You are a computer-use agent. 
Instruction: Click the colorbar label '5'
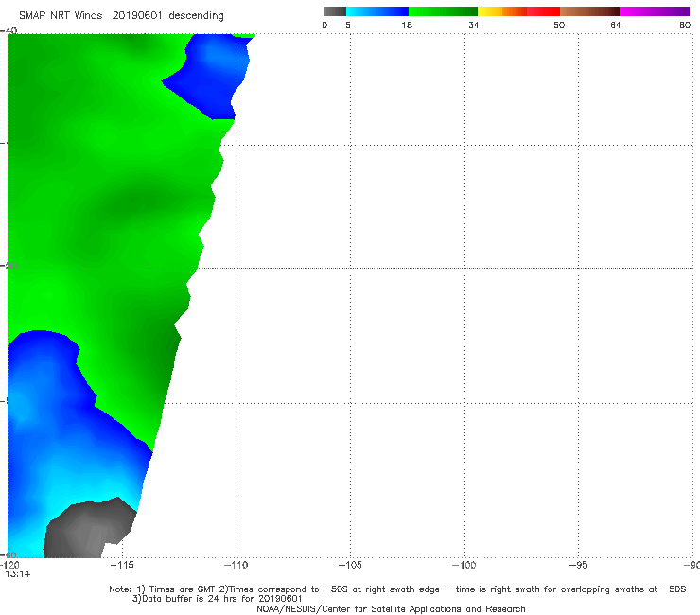click(348, 26)
